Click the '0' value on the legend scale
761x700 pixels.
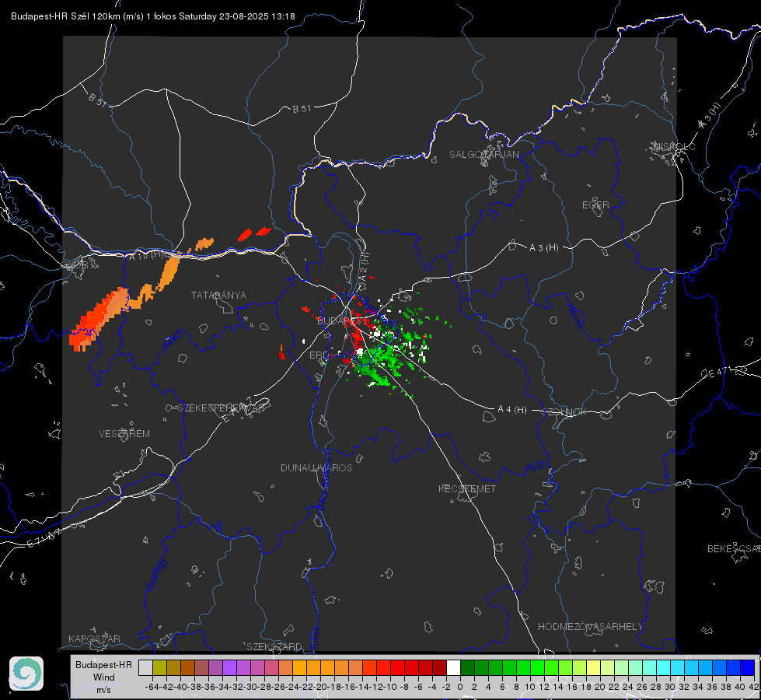coord(460,687)
